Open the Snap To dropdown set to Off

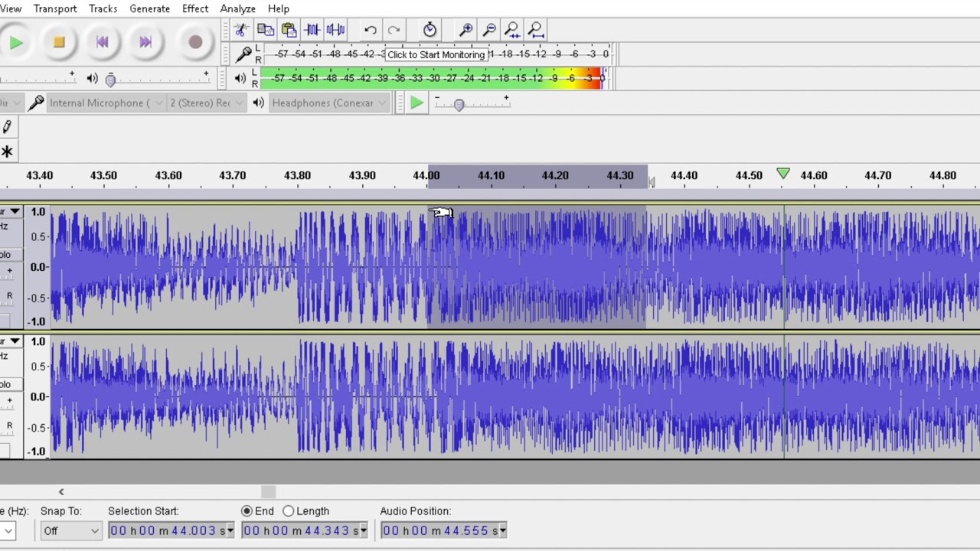tap(70, 531)
